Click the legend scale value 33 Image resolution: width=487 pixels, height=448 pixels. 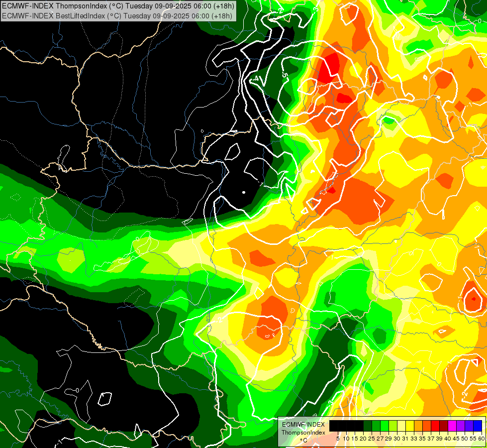tap(414, 439)
